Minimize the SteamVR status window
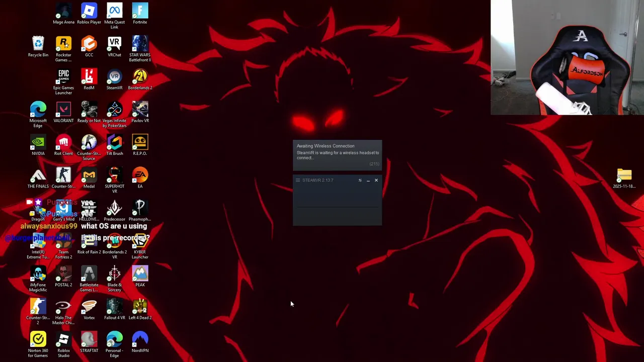 pos(368,180)
